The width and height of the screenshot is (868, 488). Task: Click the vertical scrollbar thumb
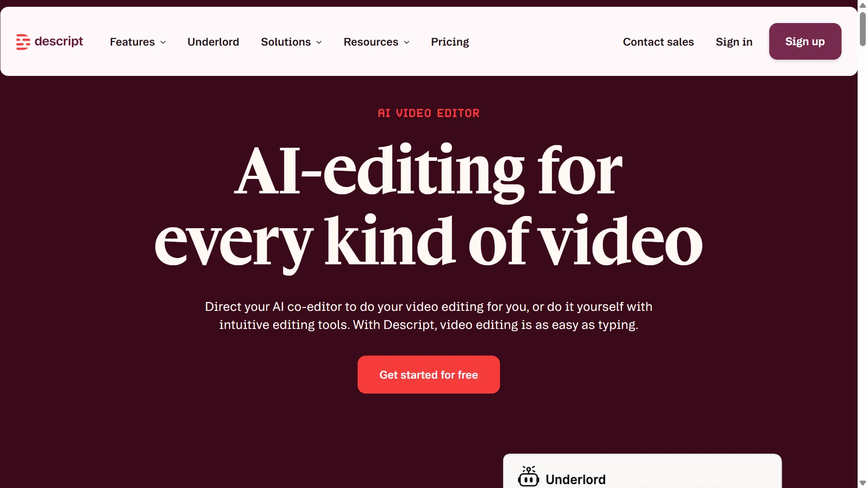click(x=863, y=28)
